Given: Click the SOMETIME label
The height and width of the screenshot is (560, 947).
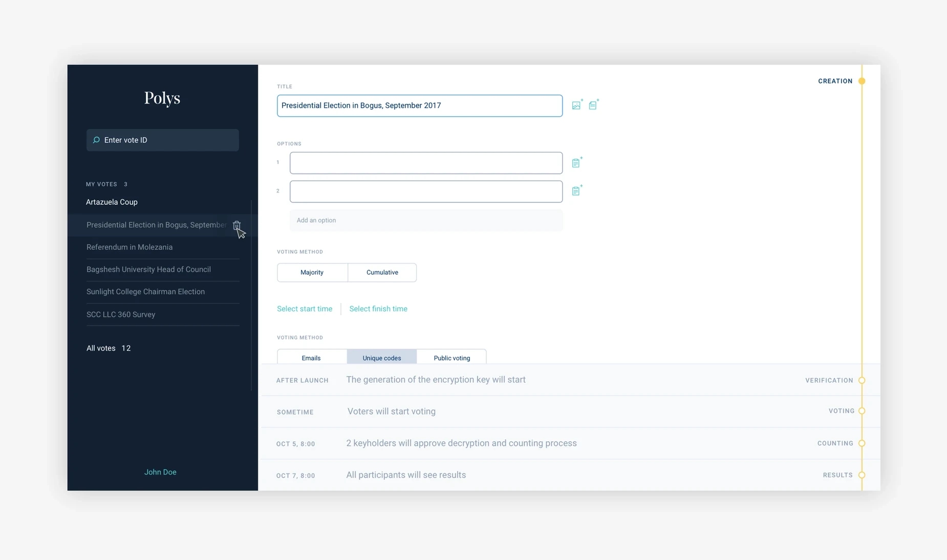Looking at the screenshot, I should click(x=295, y=412).
